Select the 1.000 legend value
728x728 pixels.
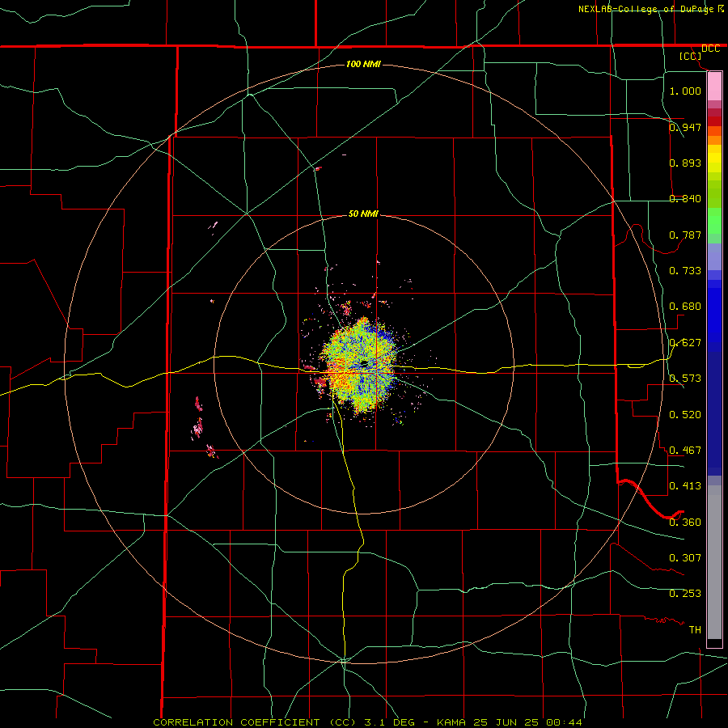click(x=685, y=91)
